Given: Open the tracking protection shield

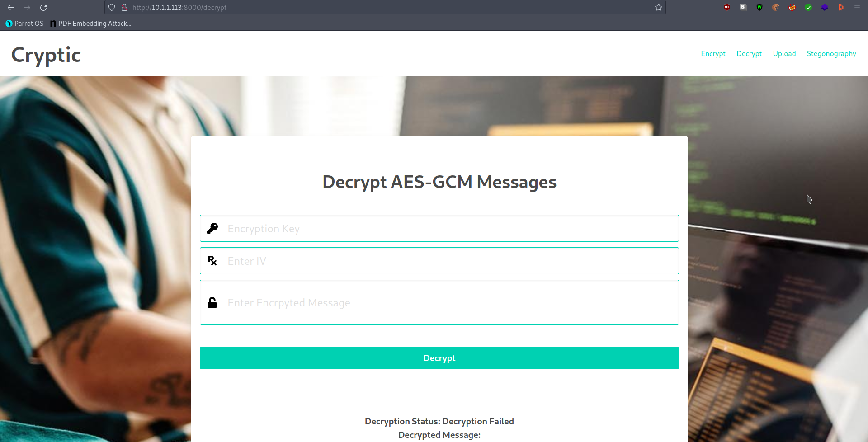Looking at the screenshot, I should click(x=112, y=8).
